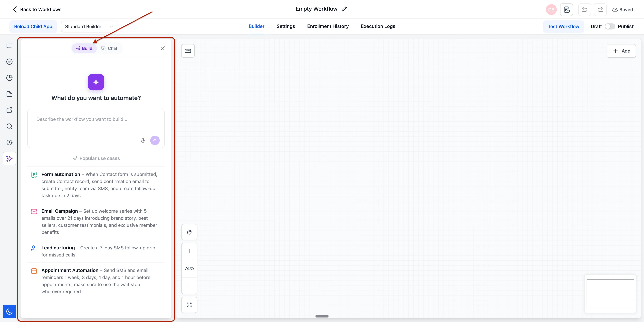
Task: Choose the Email Campaign use case
Action: click(x=96, y=222)
